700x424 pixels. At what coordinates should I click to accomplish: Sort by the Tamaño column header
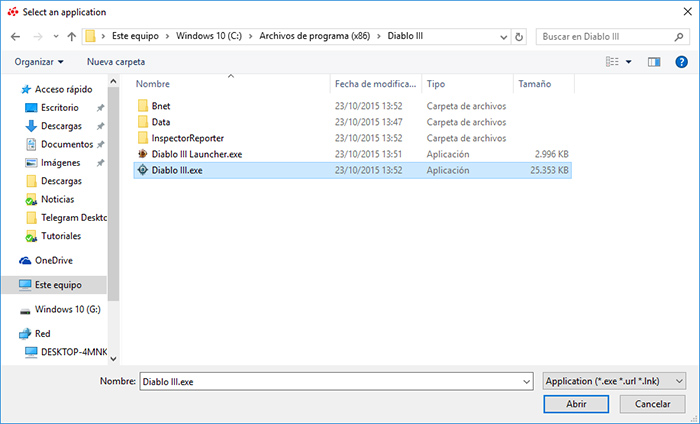coord(533,83)
